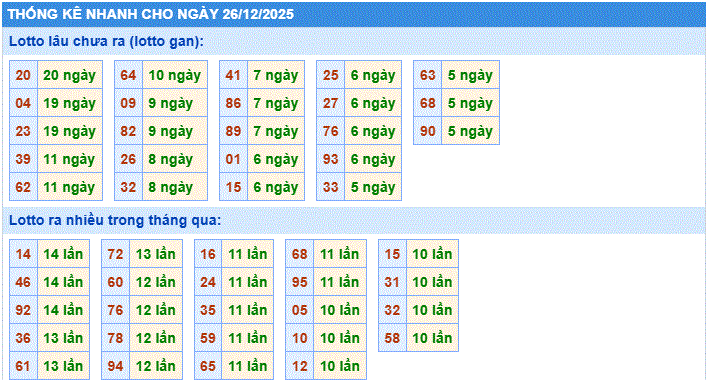Click number cell 25 in lotto gan table
The height and width of the screenshot is (380, 708).
pyautogui.click(x=331, y=75)
